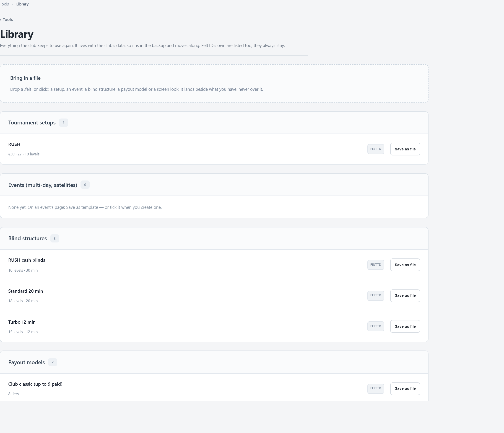Click the 'Bring in a file' heading
The image size is (504, 433).
(x=25, y=78)
